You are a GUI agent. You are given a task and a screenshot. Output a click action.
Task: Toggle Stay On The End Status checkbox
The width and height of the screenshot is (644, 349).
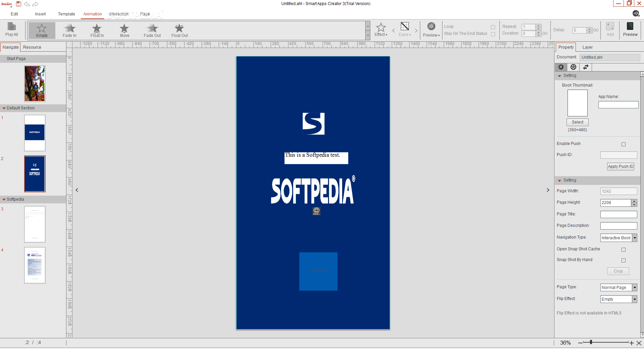[493, 34]
